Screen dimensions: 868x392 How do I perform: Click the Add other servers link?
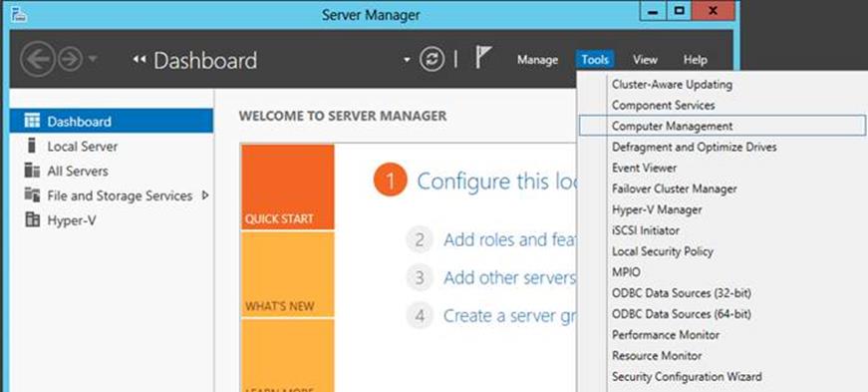(509, 277)
